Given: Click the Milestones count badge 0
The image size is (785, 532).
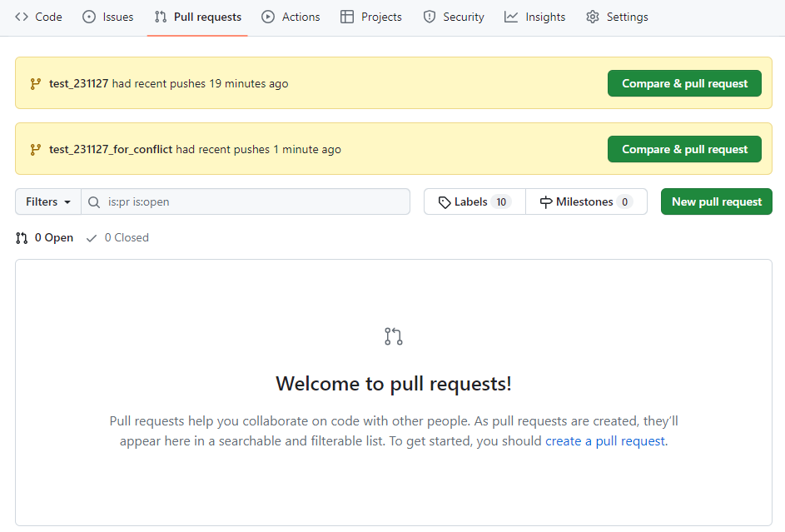Looking at the screenshot, I should click(625, 202).
